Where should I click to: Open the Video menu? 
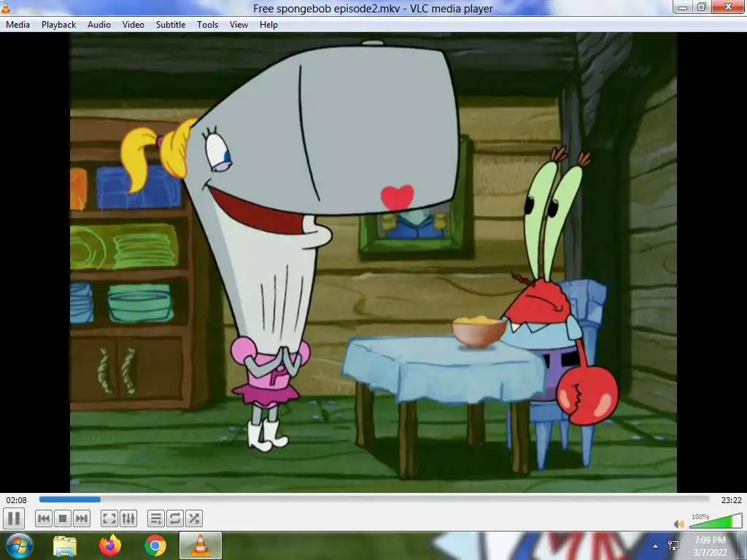click(x=133, y=25)
